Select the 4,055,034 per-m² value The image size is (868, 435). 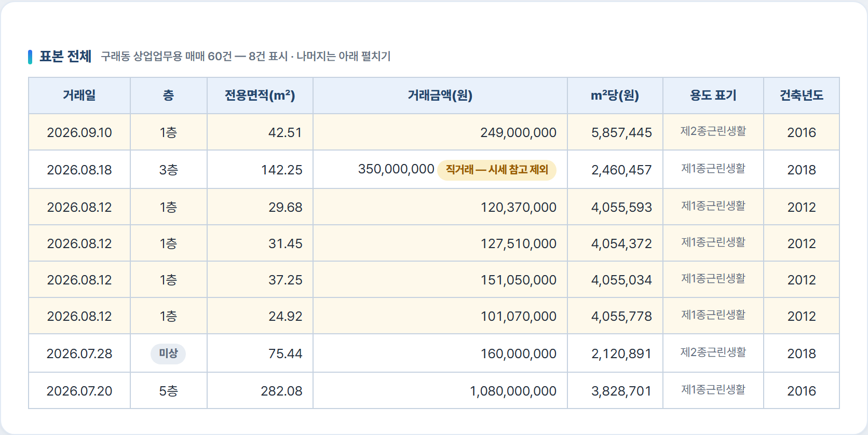point(621,280)
